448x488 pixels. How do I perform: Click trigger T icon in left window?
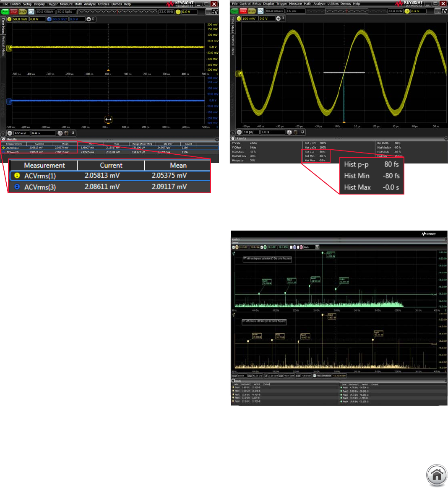(x=178, y=12)
